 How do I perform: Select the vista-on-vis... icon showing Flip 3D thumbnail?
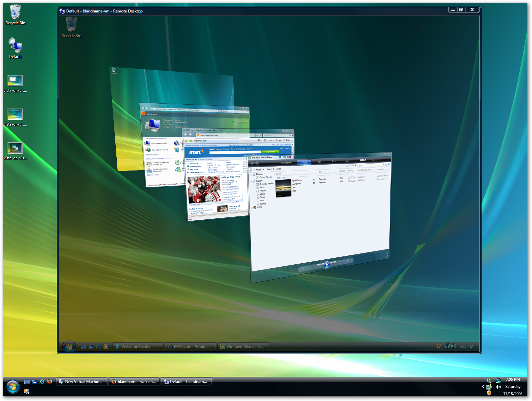point(15,151)
